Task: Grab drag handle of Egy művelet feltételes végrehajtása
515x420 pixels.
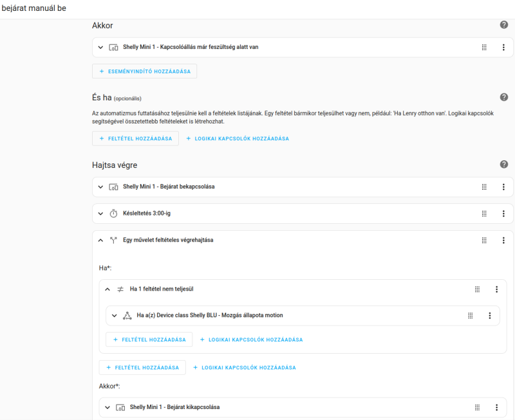Action: click(484, 240)
